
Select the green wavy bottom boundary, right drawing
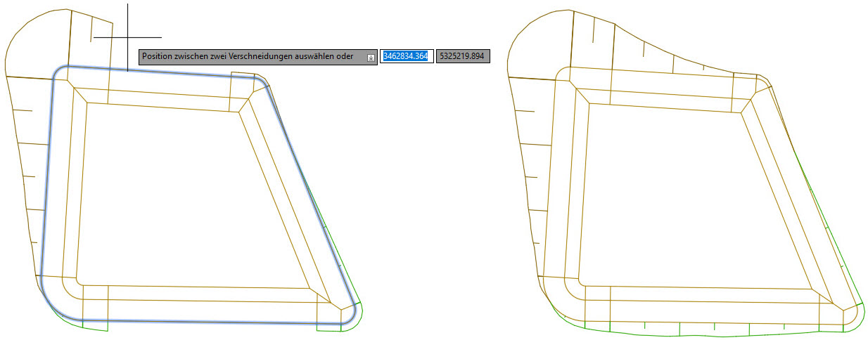point(696,330)
